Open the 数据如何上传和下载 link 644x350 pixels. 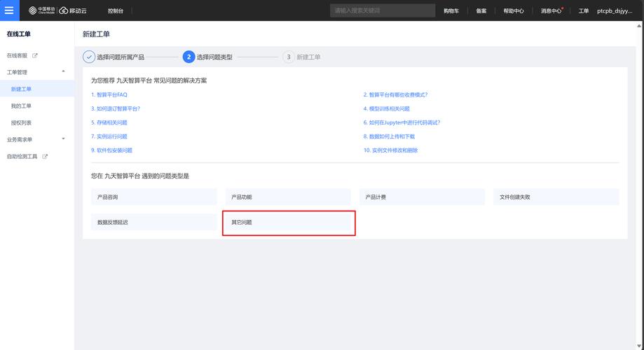(389, 136)
